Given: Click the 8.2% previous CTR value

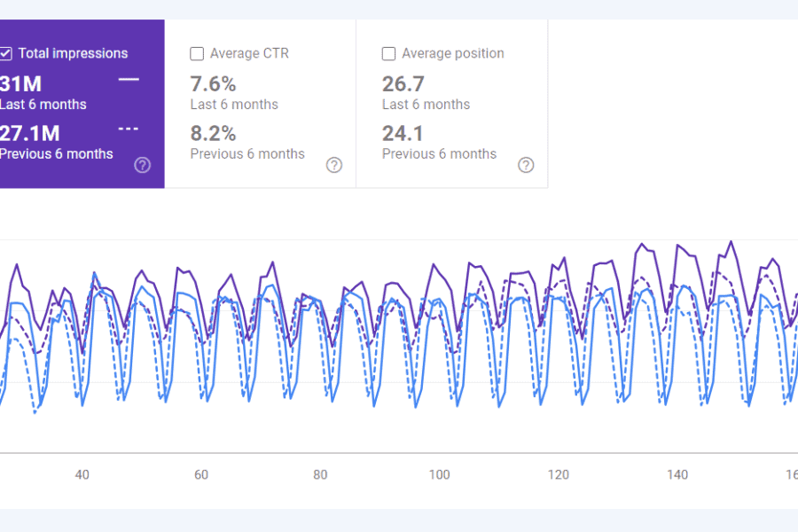Looking at the screenshot, I should [x=213, y=134].
